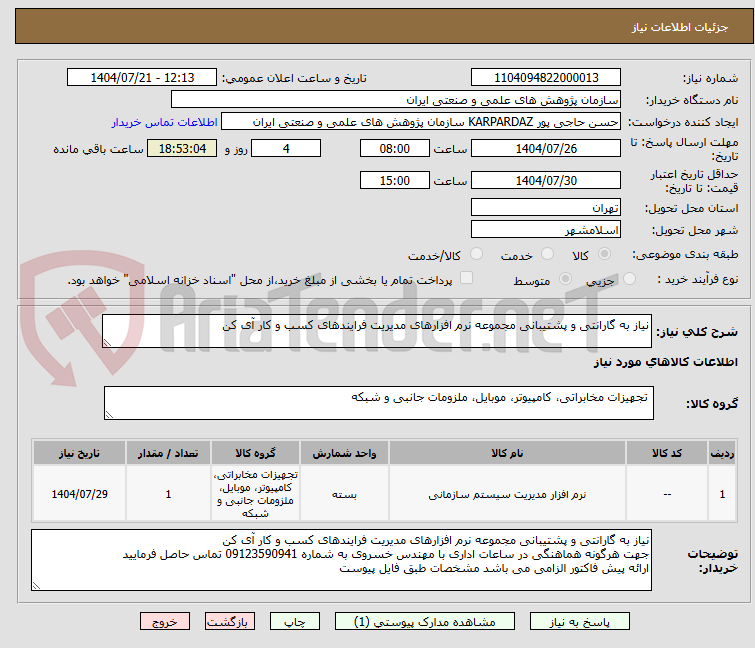Click the cell نرم افزار مدیریت سیستم سازمانی
Viewport: 755px width, 648px height.
[507, 494]
